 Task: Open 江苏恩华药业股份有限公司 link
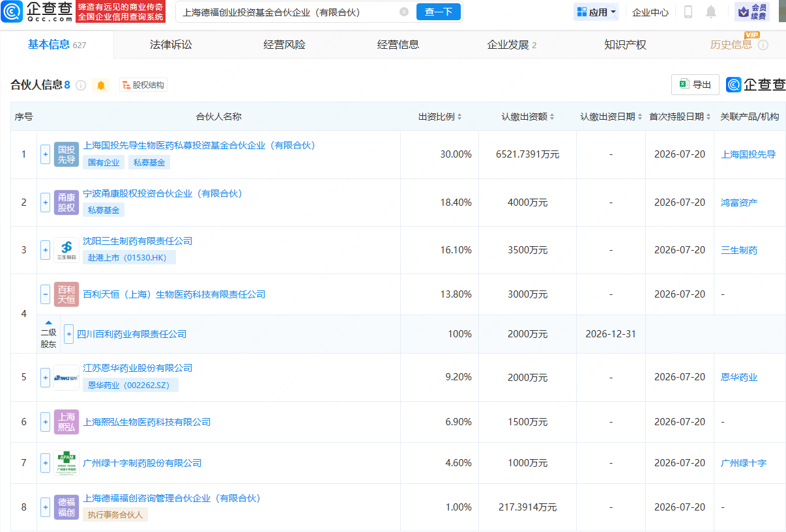click(x=138, y=369)
